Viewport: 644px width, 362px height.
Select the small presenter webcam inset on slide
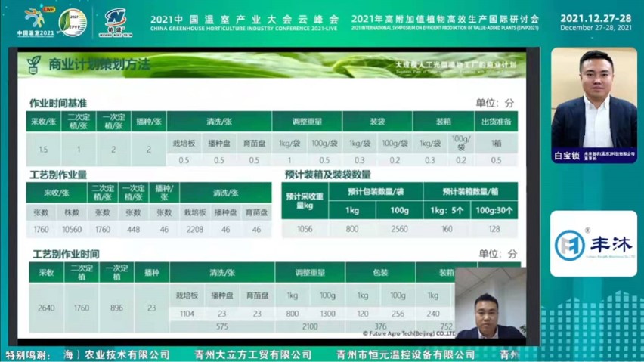tap(488, 302)
